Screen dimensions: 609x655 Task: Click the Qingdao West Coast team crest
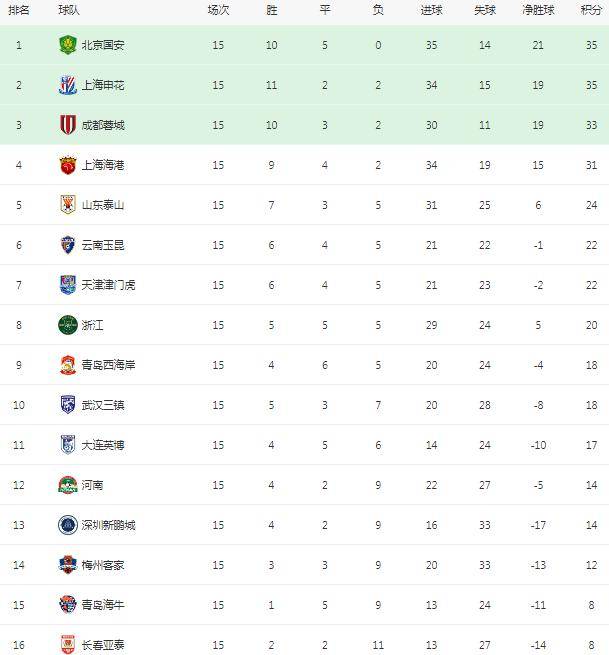pyautogui.click(x=68, y=365)
